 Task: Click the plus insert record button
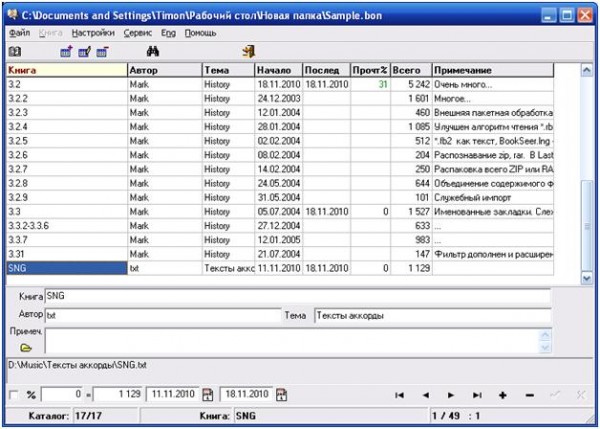503,395
